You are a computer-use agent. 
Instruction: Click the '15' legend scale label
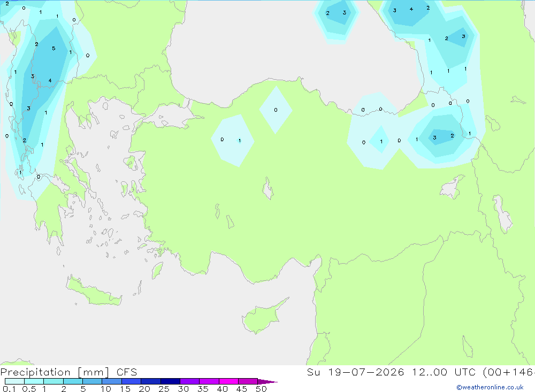(125, 389)
